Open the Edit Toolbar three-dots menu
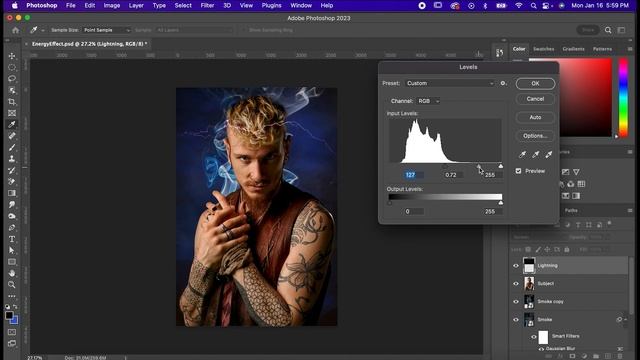Screen dimensions: 640x360 (12, 296)
